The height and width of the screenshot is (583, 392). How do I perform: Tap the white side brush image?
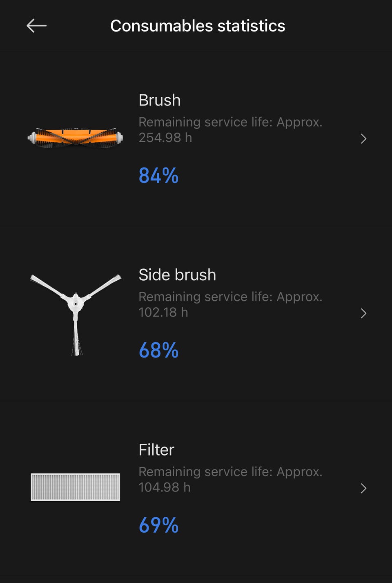click(x=76, y=313)
